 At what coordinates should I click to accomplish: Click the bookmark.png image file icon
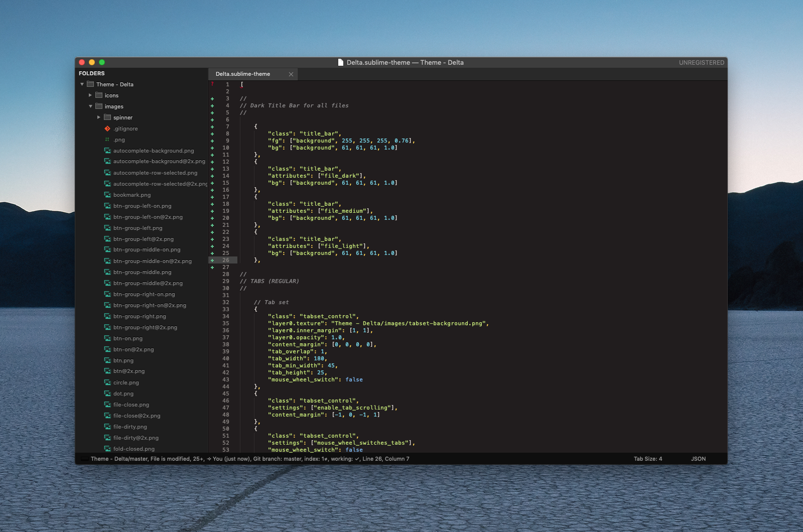point(107,195)
